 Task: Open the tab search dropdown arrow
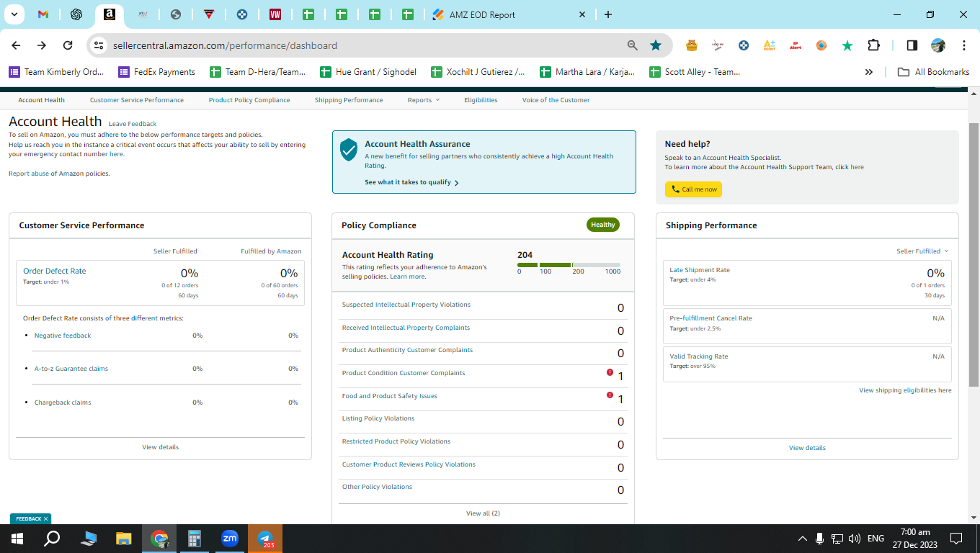coord(14,14)
